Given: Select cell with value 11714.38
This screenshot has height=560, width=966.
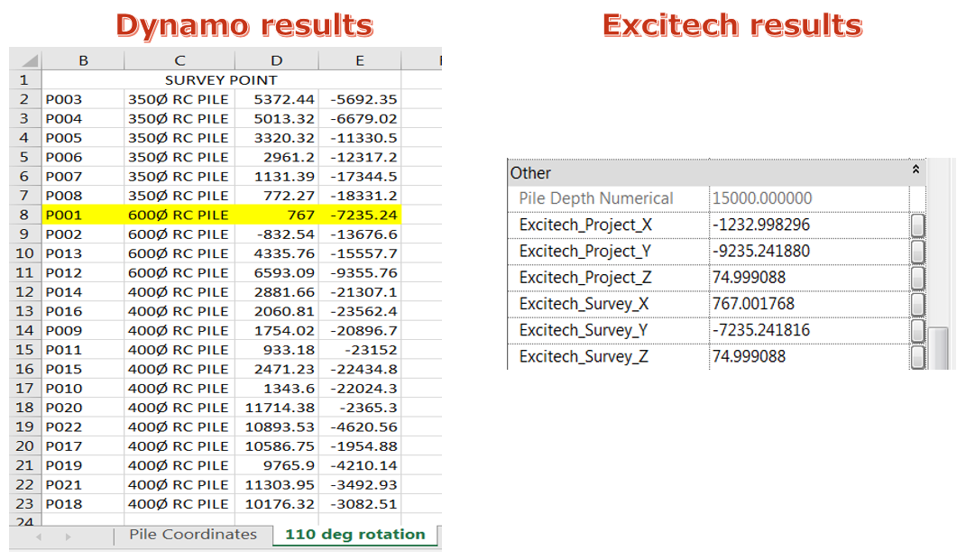Looking at the screenshot, I should 277,408.
